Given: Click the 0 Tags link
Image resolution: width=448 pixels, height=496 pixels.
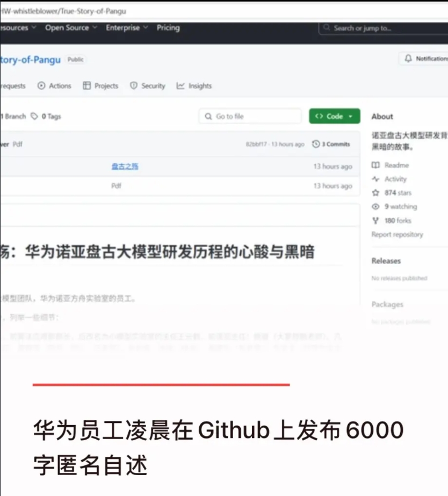Looking at the screenshot, I should pos(51,116).
